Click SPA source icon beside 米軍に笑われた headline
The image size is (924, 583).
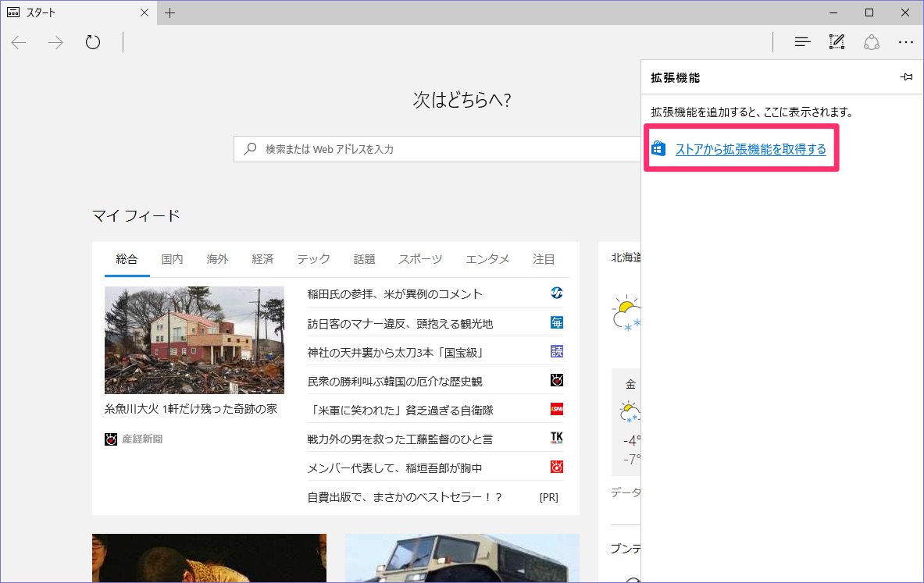(556, 409)
